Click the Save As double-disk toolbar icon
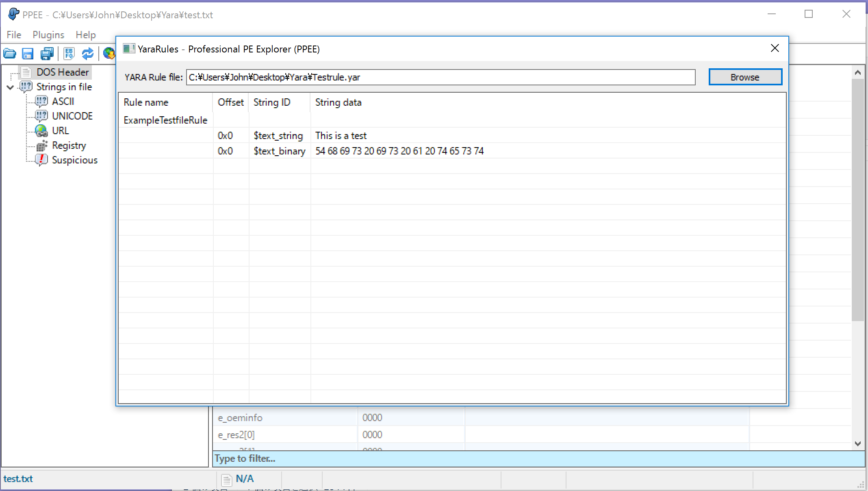This screenshot has height=491, width=868. (47, 53)
